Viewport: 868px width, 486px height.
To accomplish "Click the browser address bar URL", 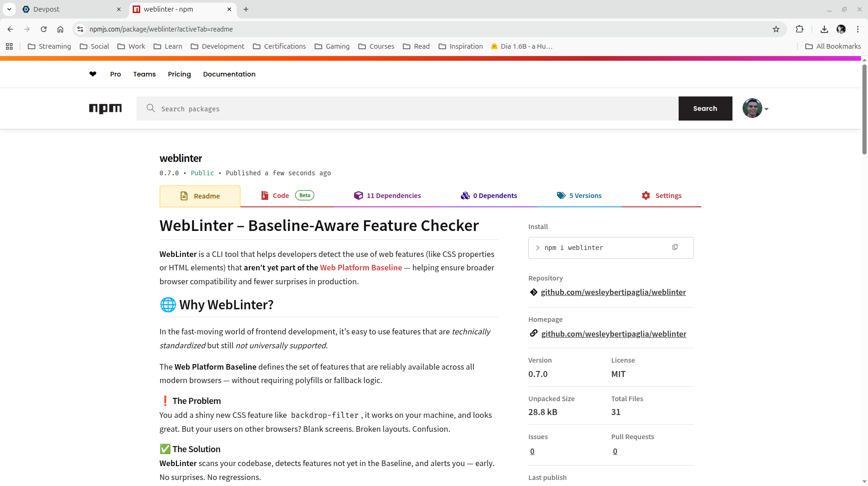I will coord(161,29).
